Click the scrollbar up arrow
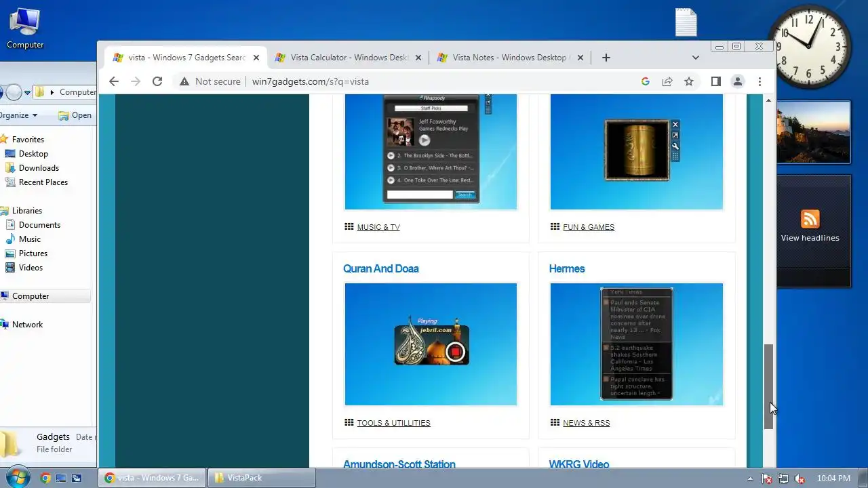The height and width of the screenshot is (488, 868). point(768,100)
